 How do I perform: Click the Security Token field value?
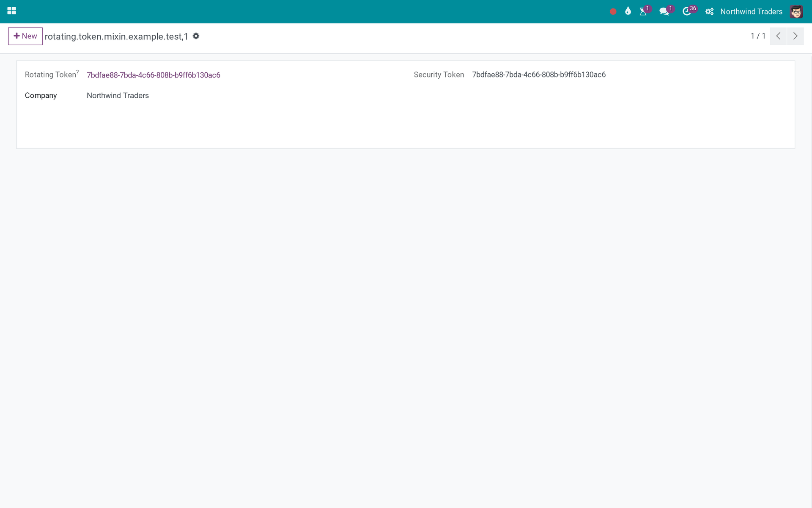click(539, 75)
